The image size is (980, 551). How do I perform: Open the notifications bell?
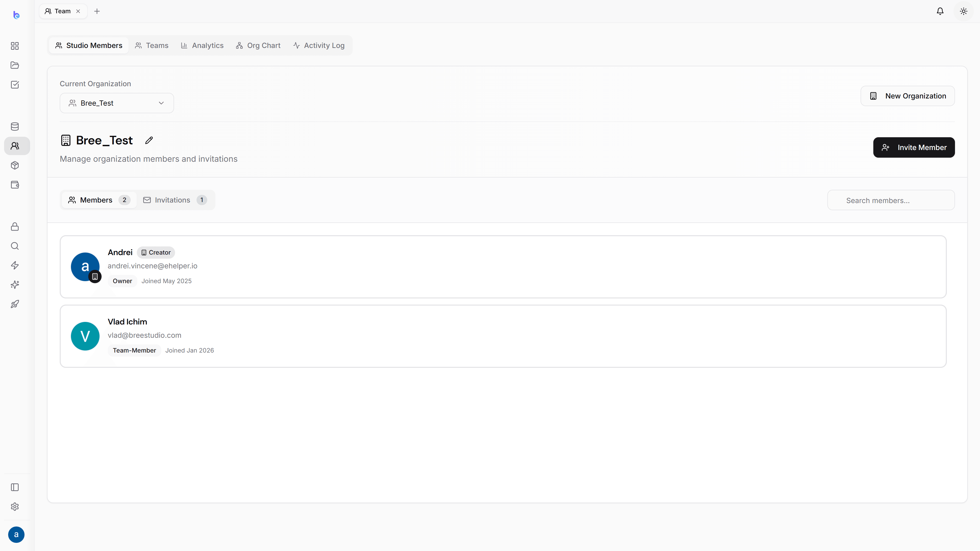click(x=940, y=11)
